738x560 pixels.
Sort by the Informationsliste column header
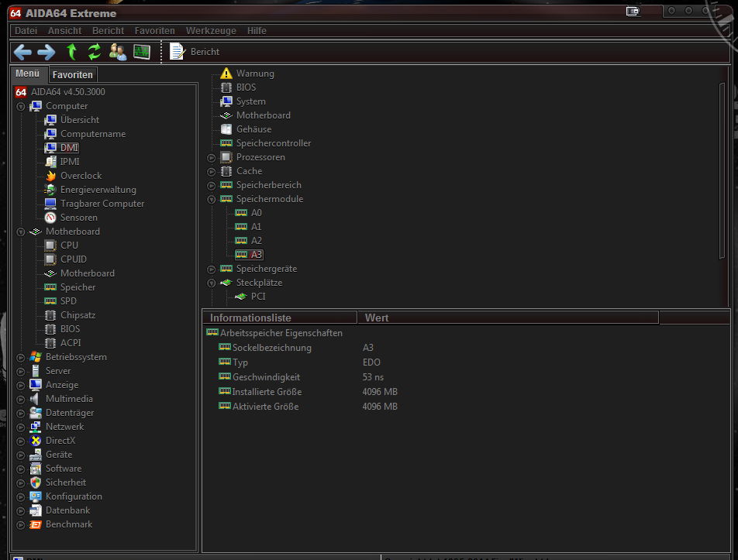280,318
